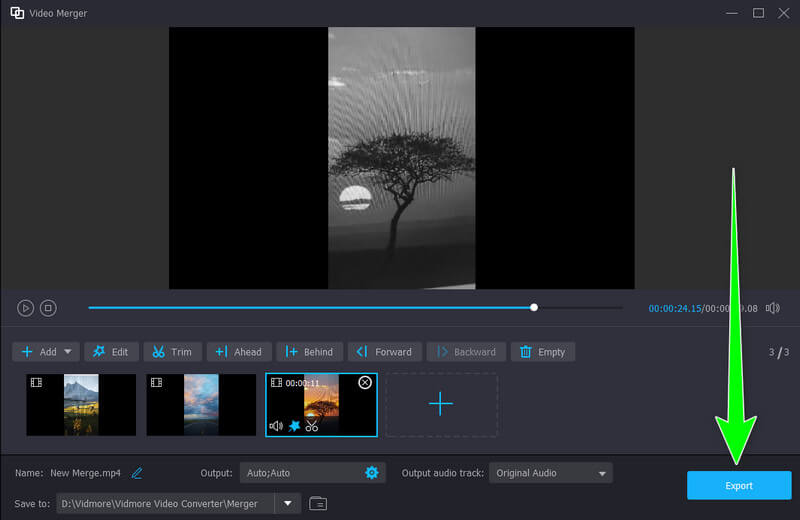Open the Output audio track dropdown

(550, 473)
